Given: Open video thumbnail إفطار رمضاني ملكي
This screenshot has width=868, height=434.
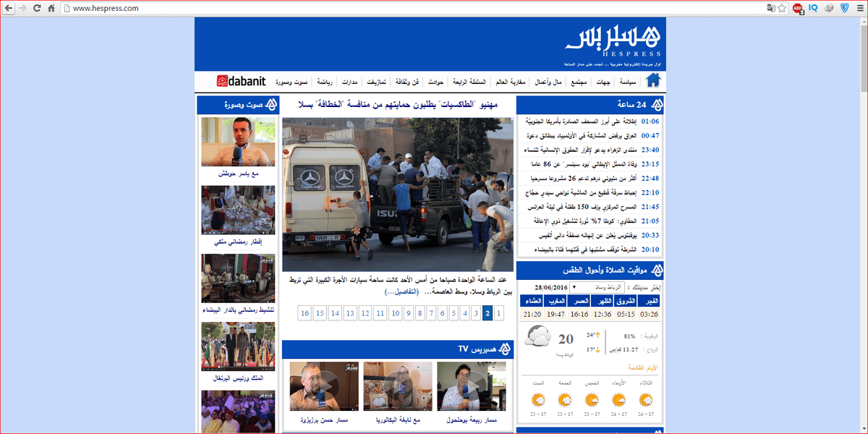Looking at the screenshot, I should click(x=238, y=210).
